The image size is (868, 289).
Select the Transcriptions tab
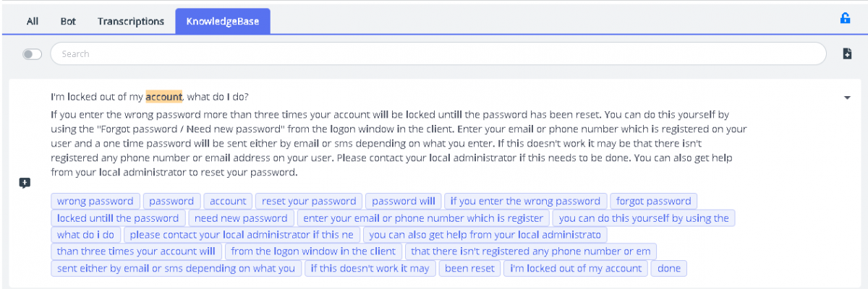131,21
